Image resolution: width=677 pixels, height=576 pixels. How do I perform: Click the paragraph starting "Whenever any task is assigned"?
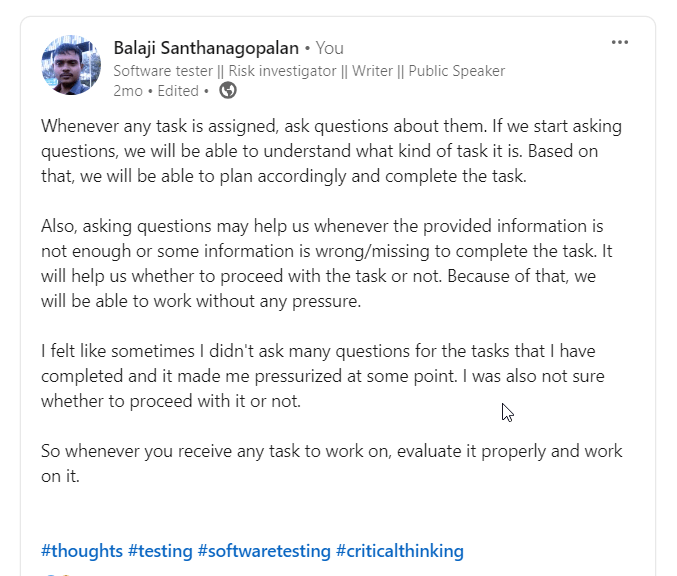click(331, 151)
